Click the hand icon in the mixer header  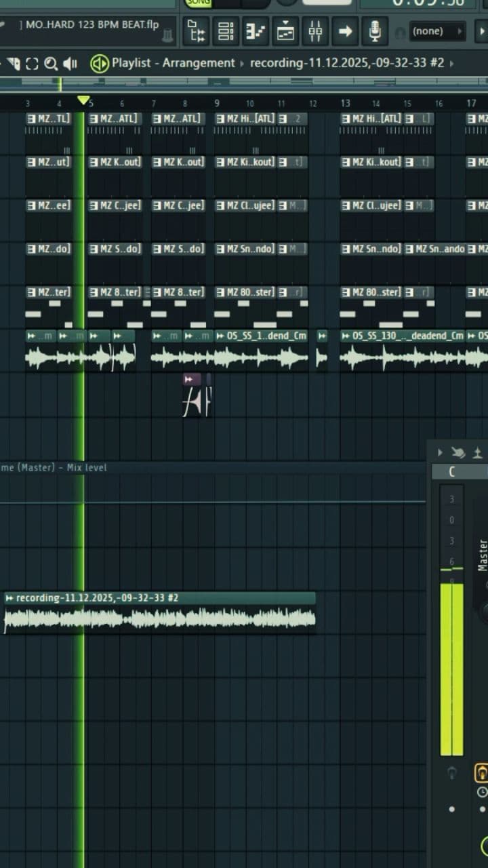[458, 453]
